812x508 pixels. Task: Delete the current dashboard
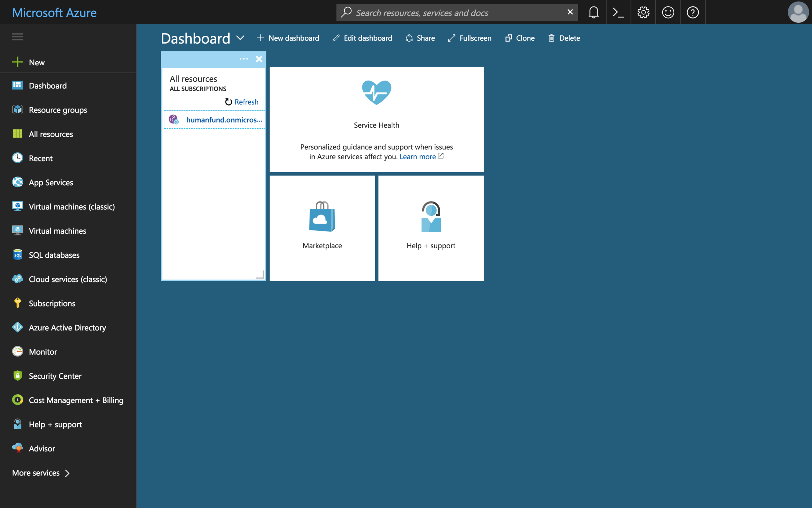[x=564, y=38]
